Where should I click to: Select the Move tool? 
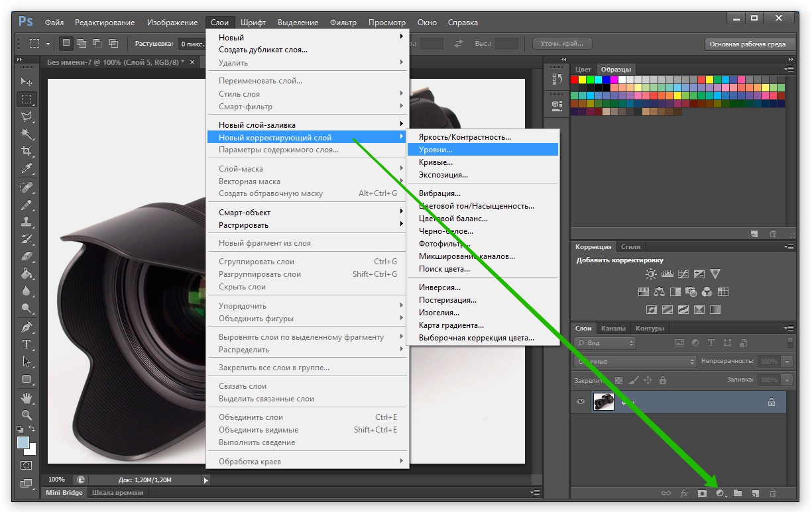[x=27, y=81]
